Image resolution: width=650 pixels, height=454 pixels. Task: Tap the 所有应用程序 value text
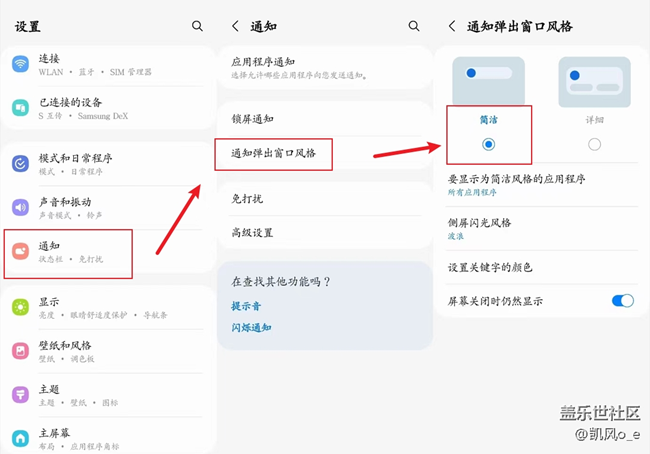[472, 192]
